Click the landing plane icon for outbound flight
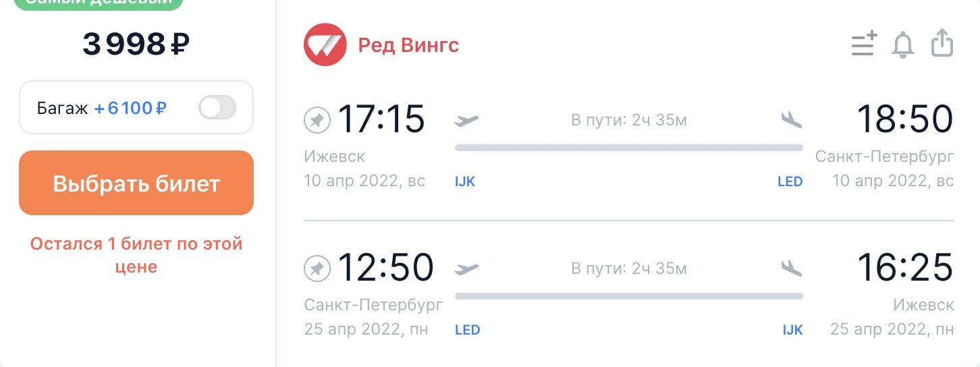The height and width of the screenshot is (367, 980). 791,120
